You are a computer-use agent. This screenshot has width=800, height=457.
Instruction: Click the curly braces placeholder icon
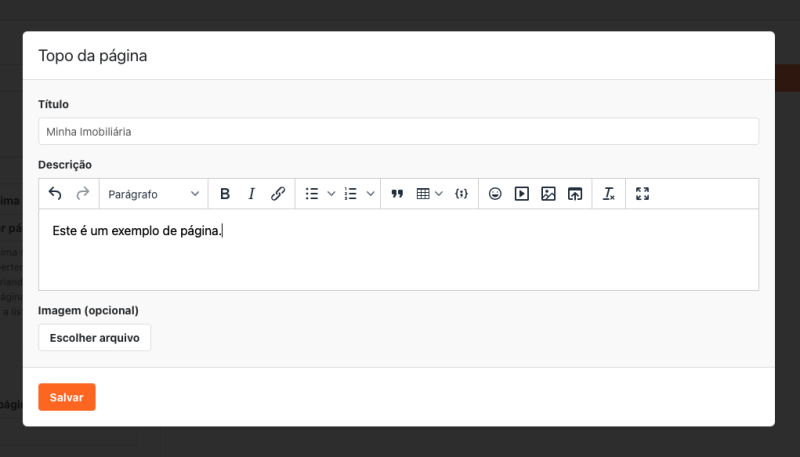(461, 194)
